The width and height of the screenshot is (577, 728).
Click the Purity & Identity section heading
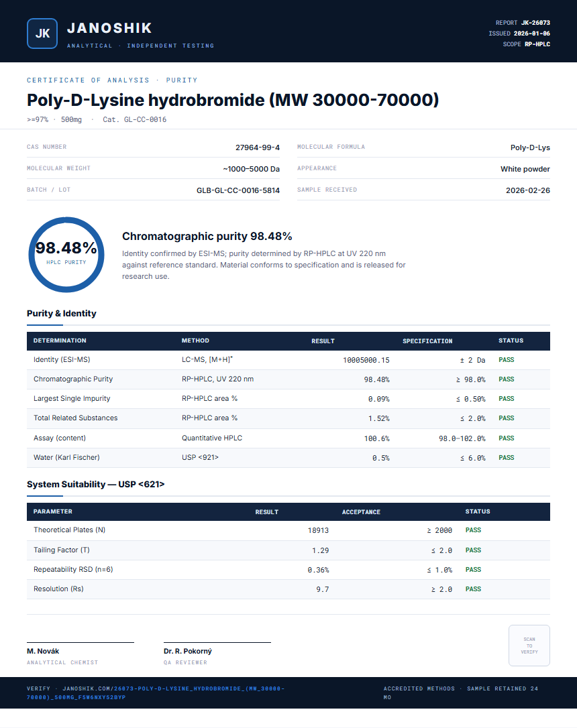[61, 314]
